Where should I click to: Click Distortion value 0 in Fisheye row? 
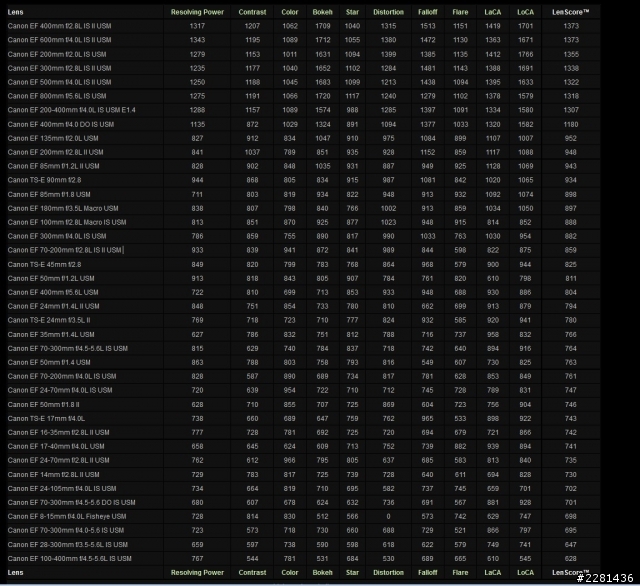(x=388, y=516)
